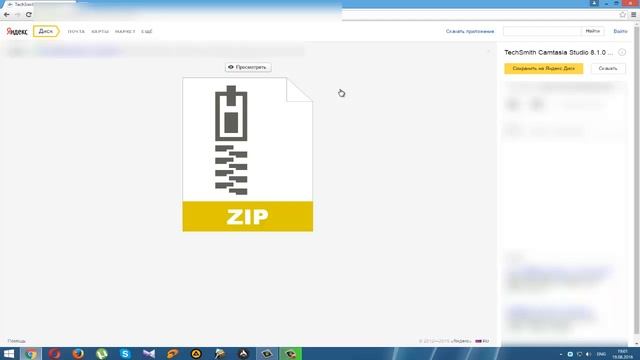Click the Яндекс logo
Viewport: 640px width, 360px height.
(17, 31)
